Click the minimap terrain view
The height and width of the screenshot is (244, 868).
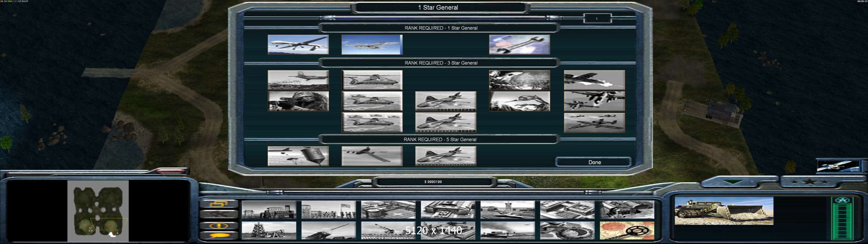click(98, 211)
